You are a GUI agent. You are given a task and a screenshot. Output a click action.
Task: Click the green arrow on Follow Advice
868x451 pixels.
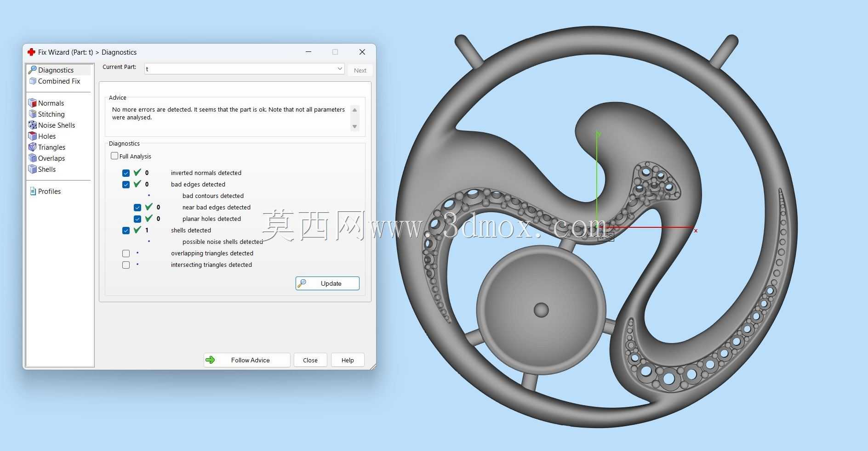[x=210, y=360]
